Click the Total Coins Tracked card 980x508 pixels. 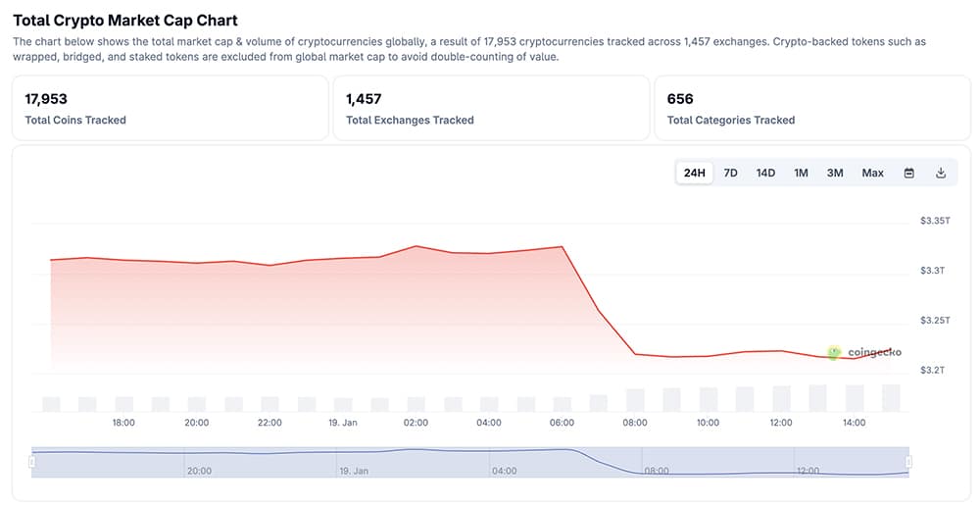click(170, 108)
